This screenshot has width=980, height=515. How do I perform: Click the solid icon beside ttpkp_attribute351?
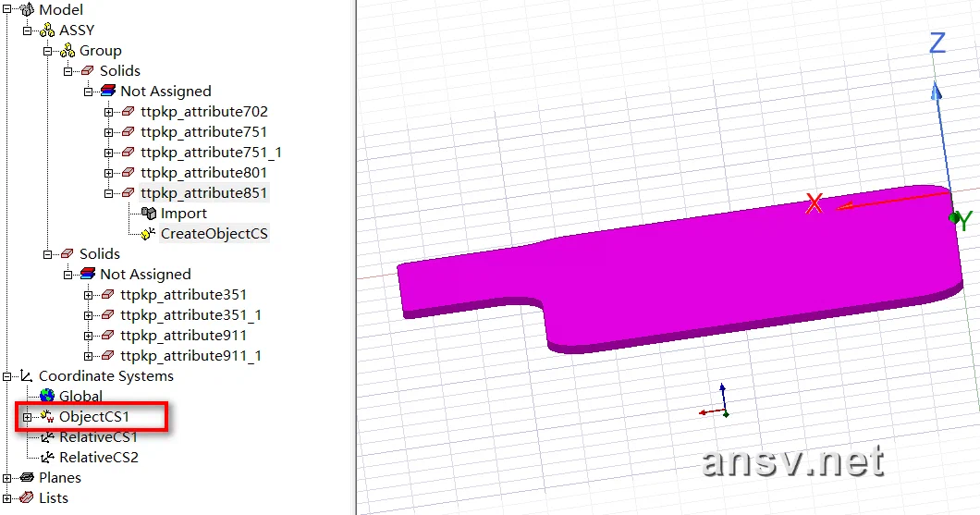coord(107,294)
